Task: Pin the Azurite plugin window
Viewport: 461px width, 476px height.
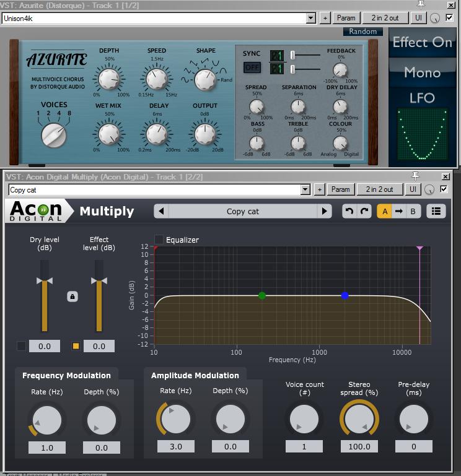Action: 421,4
